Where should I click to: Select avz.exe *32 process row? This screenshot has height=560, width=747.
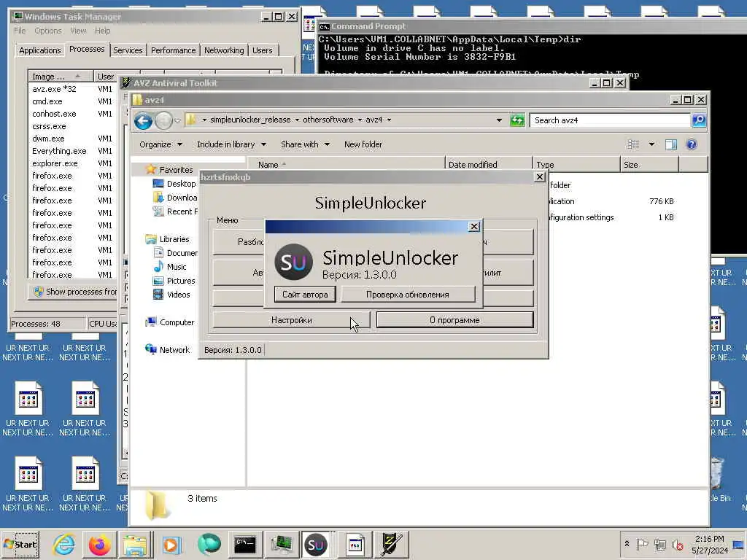click(72, 89)
